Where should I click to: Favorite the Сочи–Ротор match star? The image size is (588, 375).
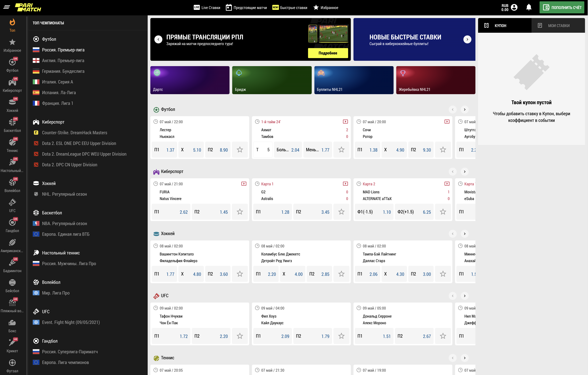click(x=443, y=150)
